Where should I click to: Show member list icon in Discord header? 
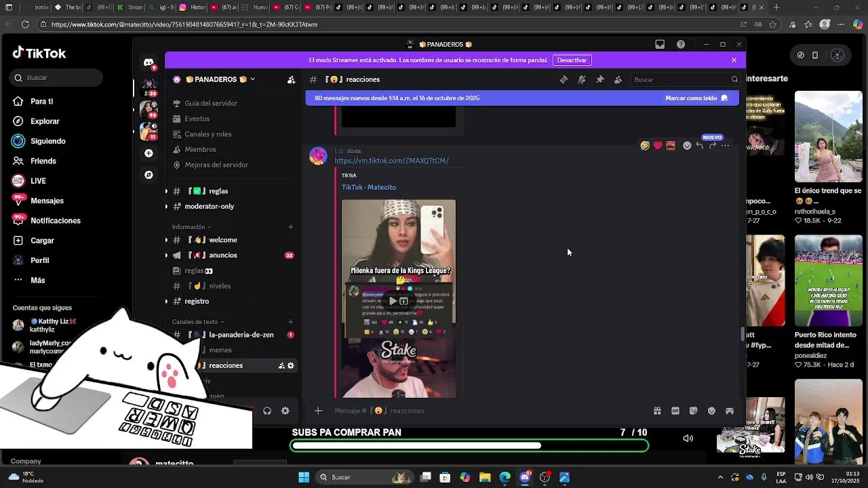pyautogui.click(x=618, y=79)
